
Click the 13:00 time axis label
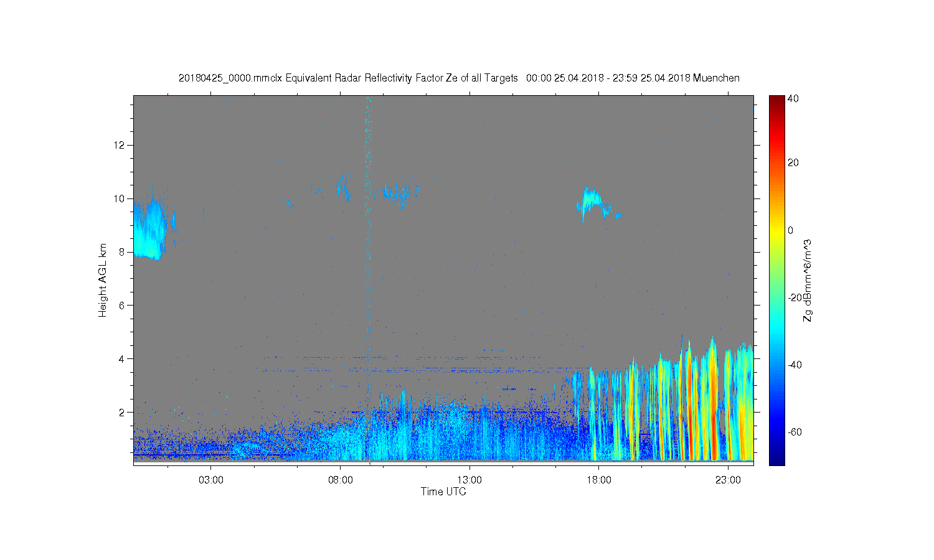point(469,480)
